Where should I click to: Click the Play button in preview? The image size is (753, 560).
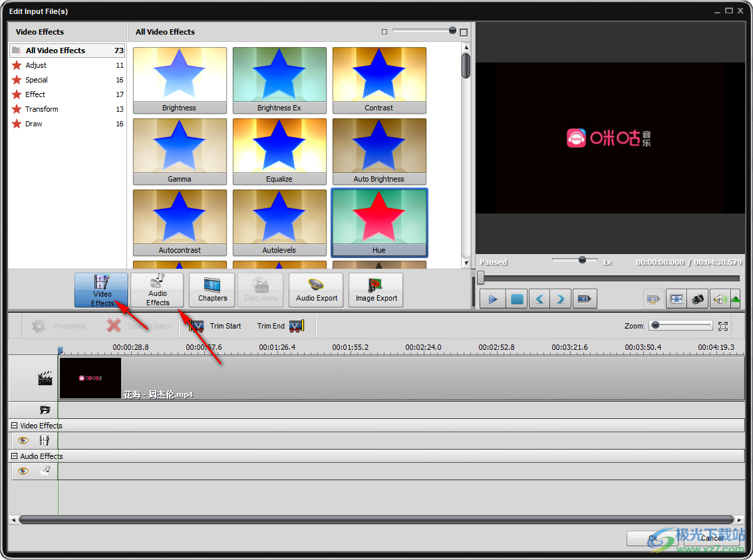pyautogui.click(x=492, y=299)
